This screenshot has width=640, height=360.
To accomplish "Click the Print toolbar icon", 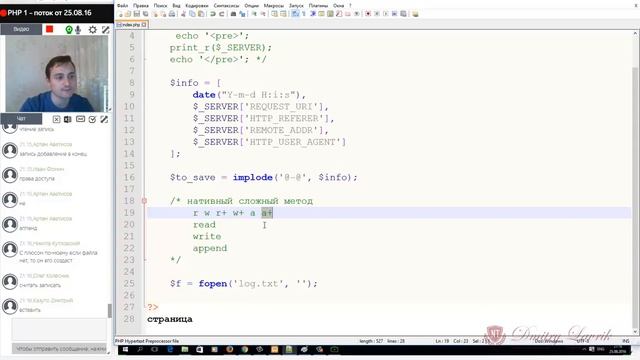I will (x=173, y=14).
